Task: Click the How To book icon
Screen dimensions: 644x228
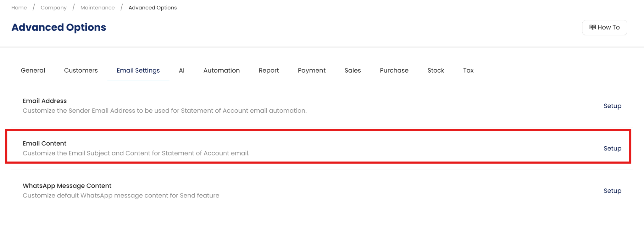Action: [x=592, y=27]
